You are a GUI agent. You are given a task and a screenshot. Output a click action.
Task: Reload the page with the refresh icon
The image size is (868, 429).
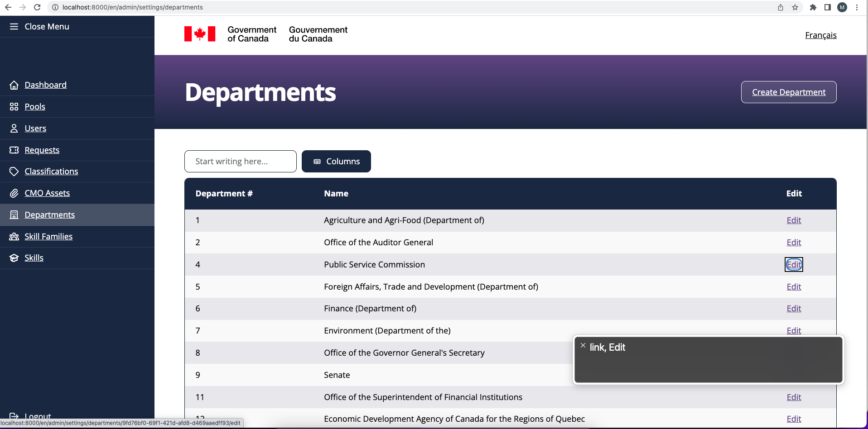[x=37, y=7]
